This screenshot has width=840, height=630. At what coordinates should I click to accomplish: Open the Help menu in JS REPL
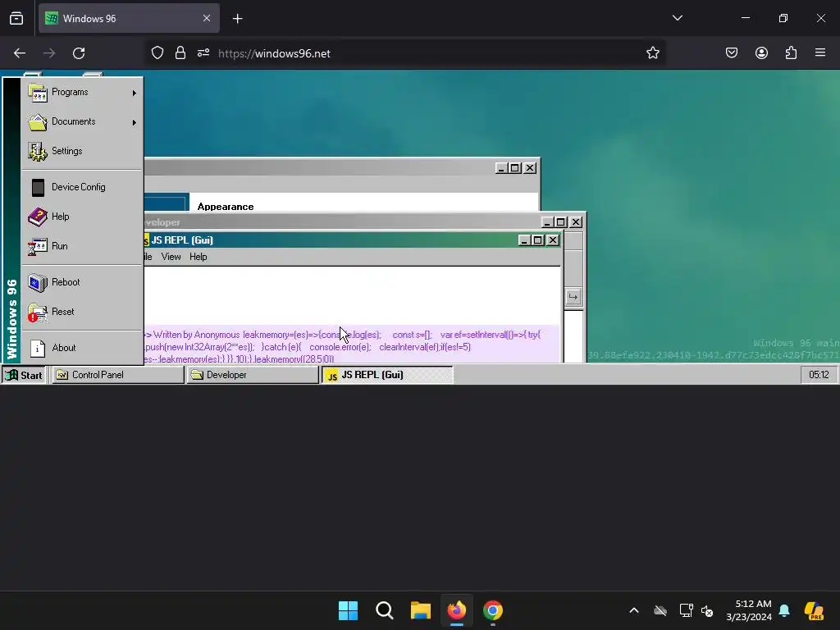199,257
